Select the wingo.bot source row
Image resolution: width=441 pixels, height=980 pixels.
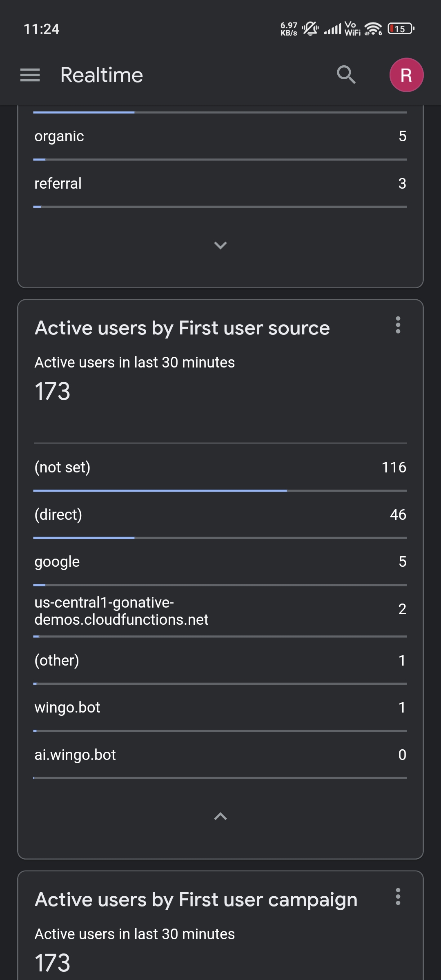(x=220, y=708)
